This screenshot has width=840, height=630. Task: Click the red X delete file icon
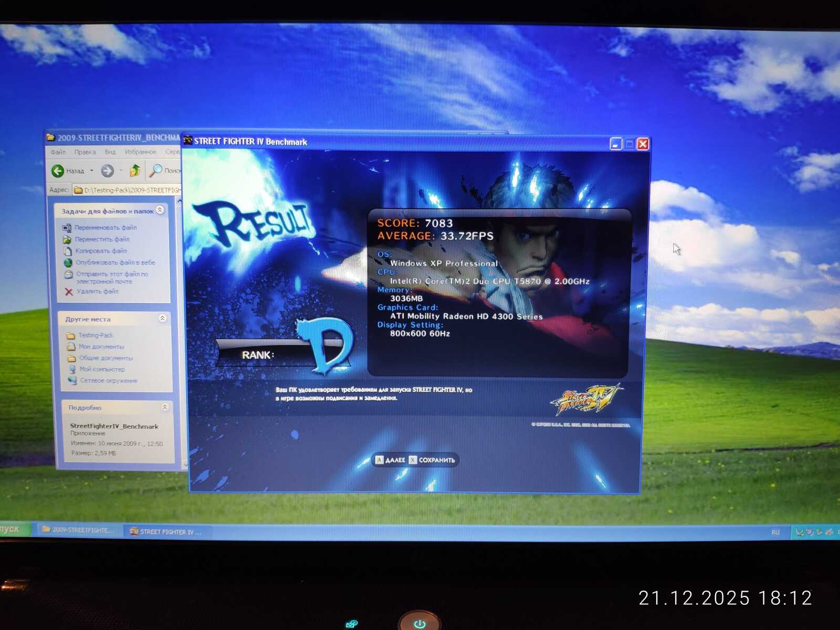(69, 291)
